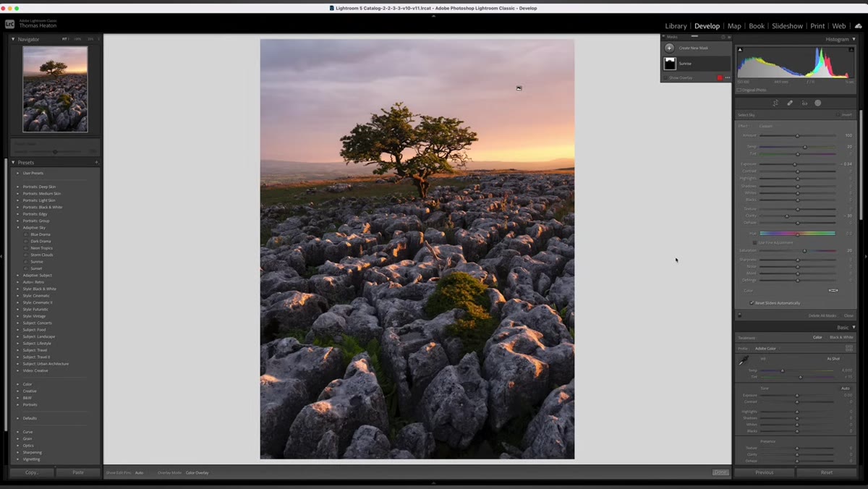The width and height of the screenshot is (868, 489).
Task: Toggle the Show Overlay checkbox
Action: pyautogui.click(x=666, y=77)
